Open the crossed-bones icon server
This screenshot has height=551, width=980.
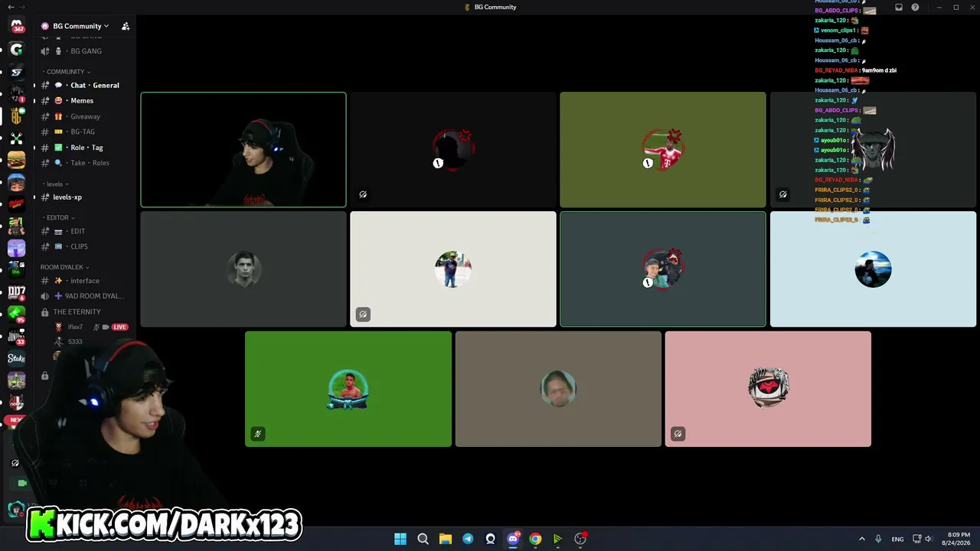point(17,138)
